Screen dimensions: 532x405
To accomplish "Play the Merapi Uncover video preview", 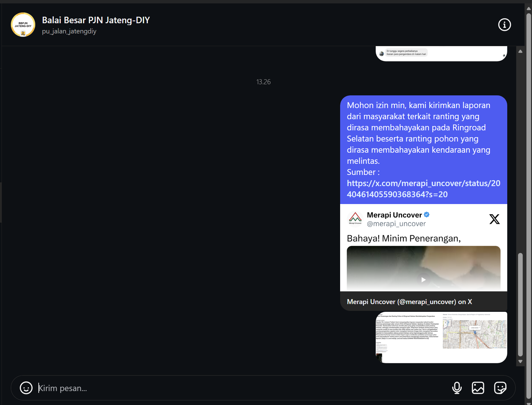I will point(423,280).
